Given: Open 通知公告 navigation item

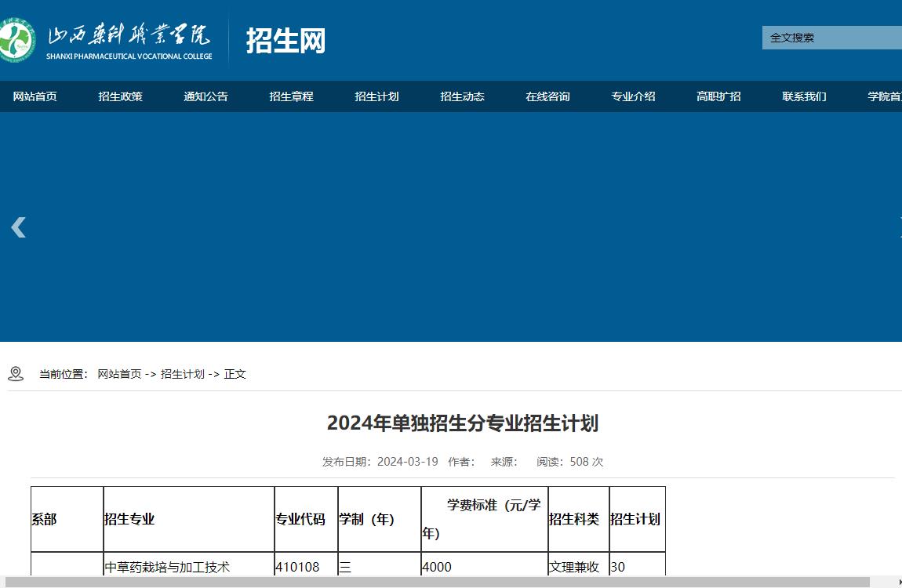Looking at the screenshot, I should point(206,96).
